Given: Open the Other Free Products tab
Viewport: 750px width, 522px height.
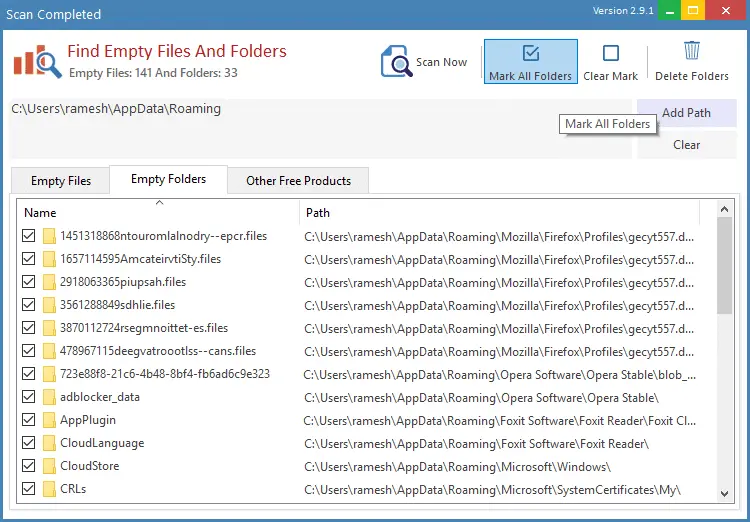Looking at the screenshot, I should 298,181.
